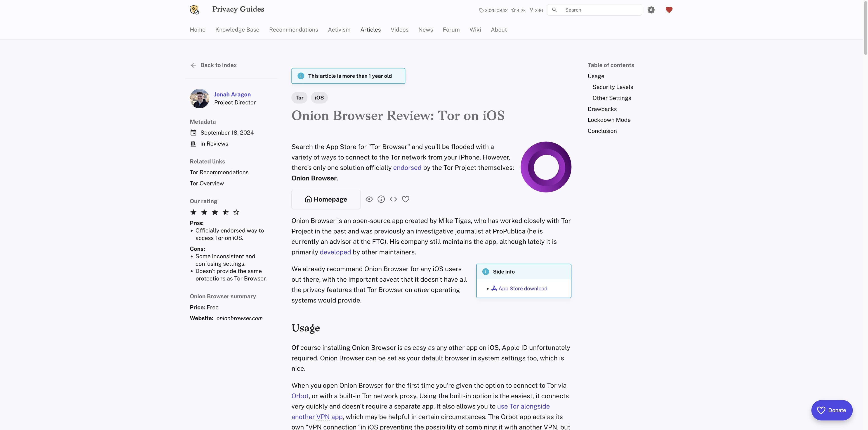This screenshot has width=868, height=430.
Task: Click the GitHub stars 4.2k indicator
Action: (518, 10)
